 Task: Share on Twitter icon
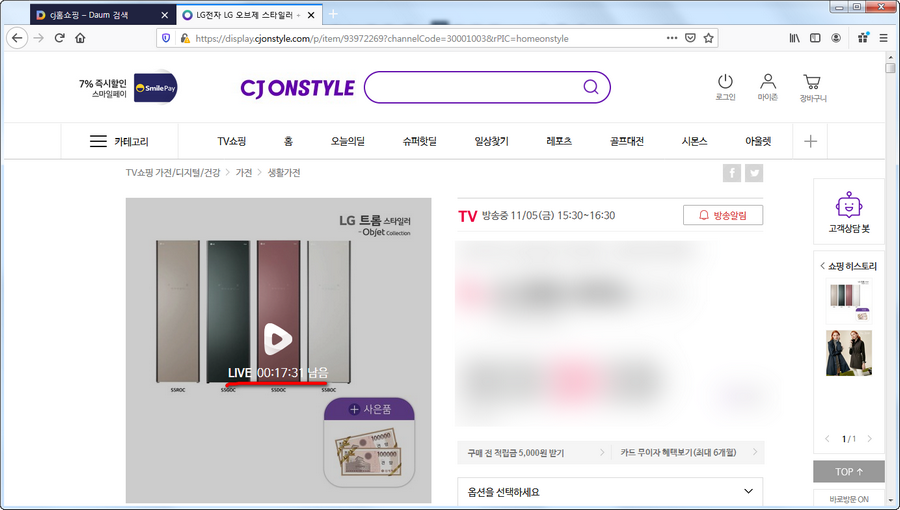click(754, 173)
